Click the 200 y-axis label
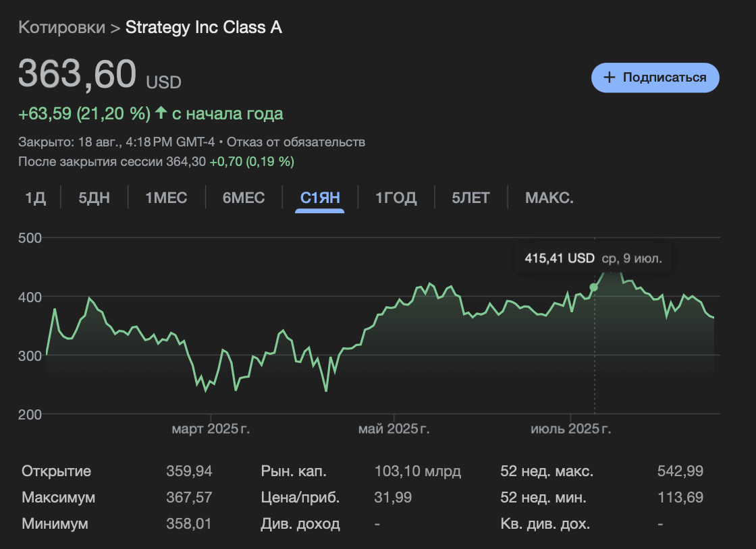Viewport: 756px width, 549px height. coord(30,415)
